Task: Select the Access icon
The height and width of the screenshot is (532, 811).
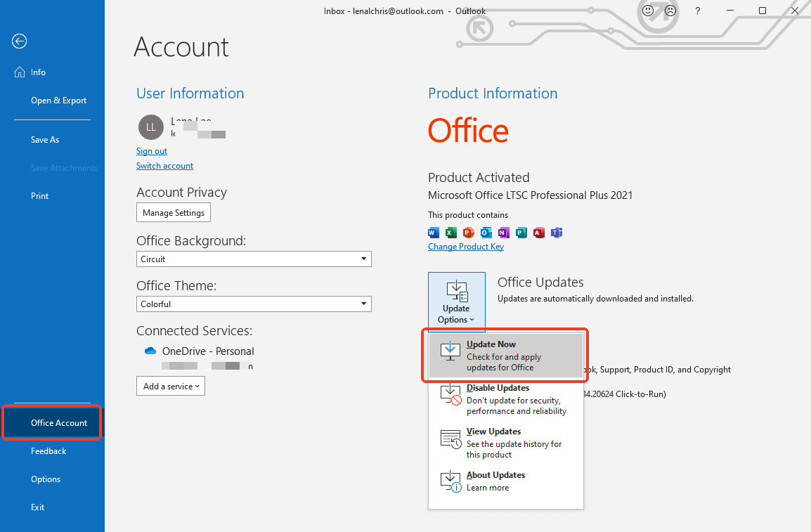Action: click(538, 233)
